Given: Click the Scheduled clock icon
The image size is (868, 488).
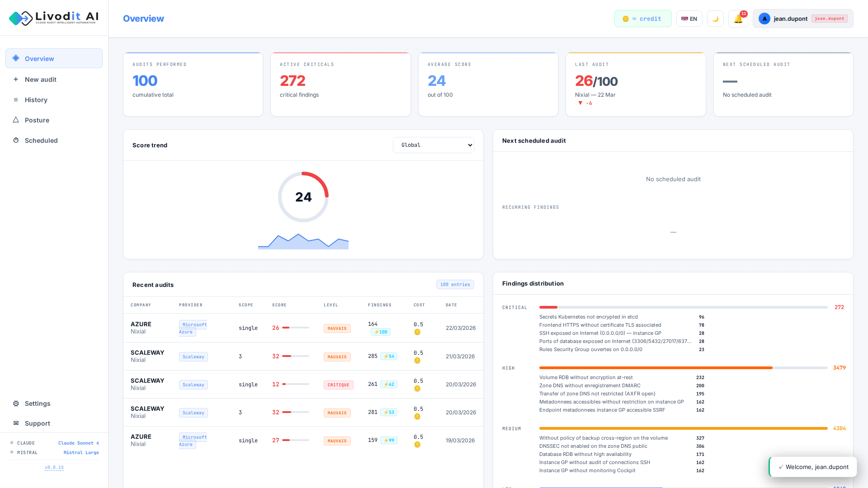Looking at the screenshot, I should pyautogui.click(x=16, y=141).
